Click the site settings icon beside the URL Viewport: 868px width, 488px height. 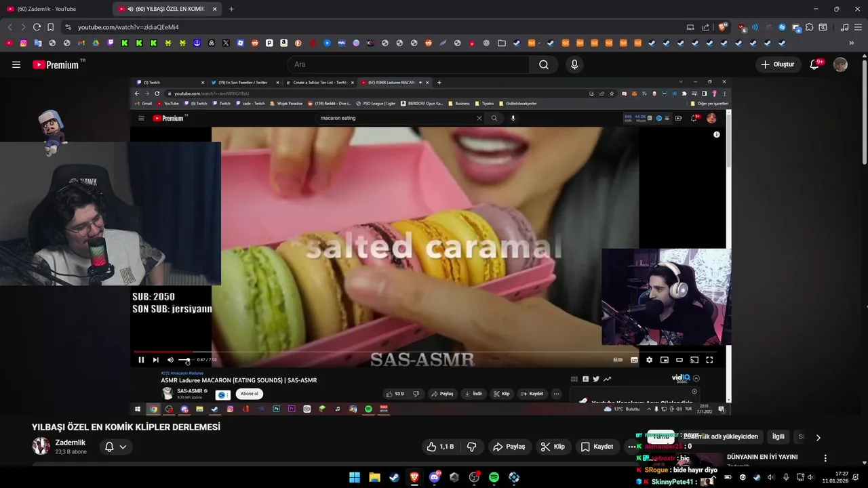[67, 27]
